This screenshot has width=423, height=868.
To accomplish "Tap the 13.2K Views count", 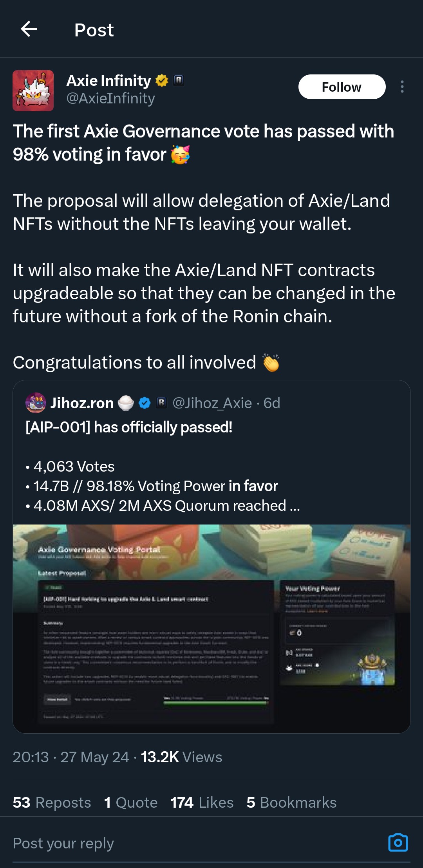I will pyautogui.click(x=181, y=757).
